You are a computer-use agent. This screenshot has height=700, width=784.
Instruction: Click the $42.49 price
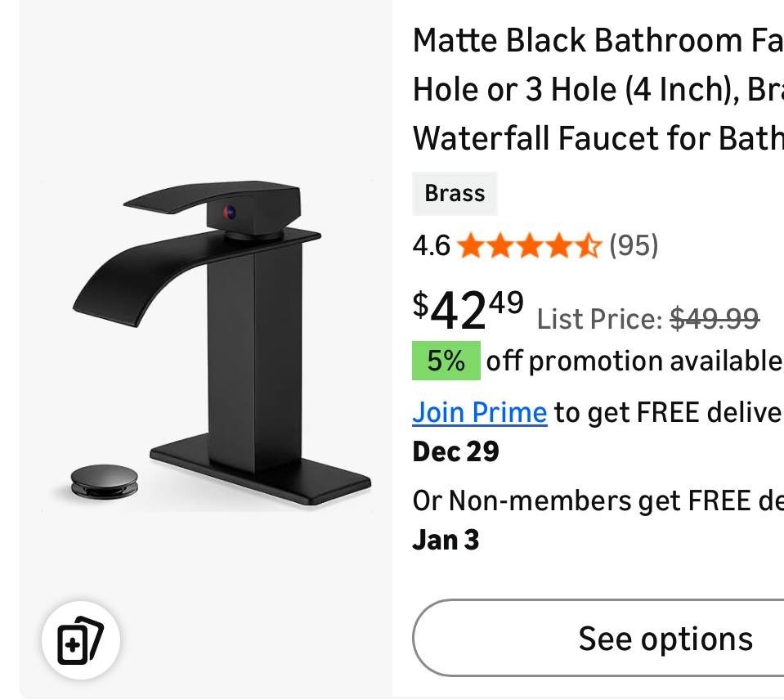468,311
